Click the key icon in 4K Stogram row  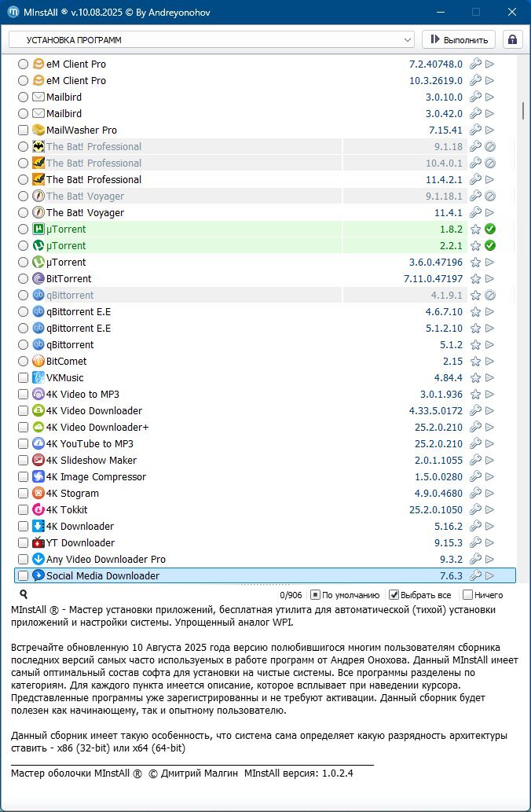coord(475,494)
